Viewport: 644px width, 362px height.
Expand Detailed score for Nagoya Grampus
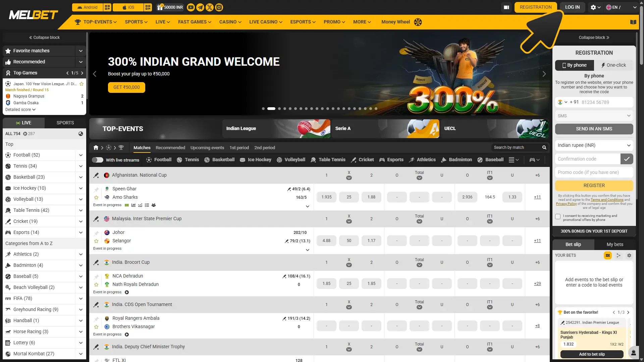[20, 110]
